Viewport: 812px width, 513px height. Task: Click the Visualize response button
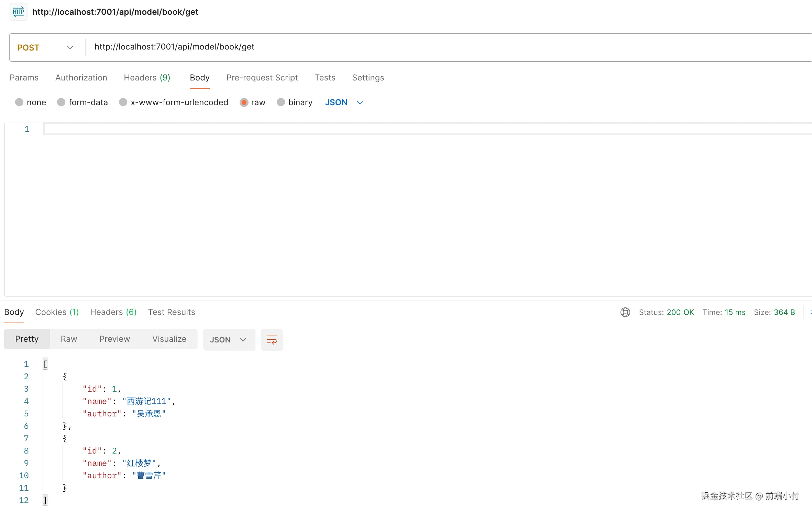(169, 339)
